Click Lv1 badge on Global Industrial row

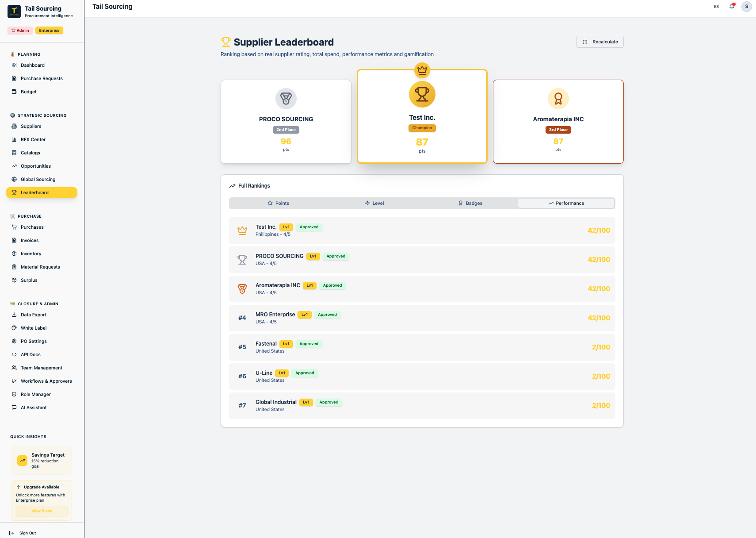[306, 402]
